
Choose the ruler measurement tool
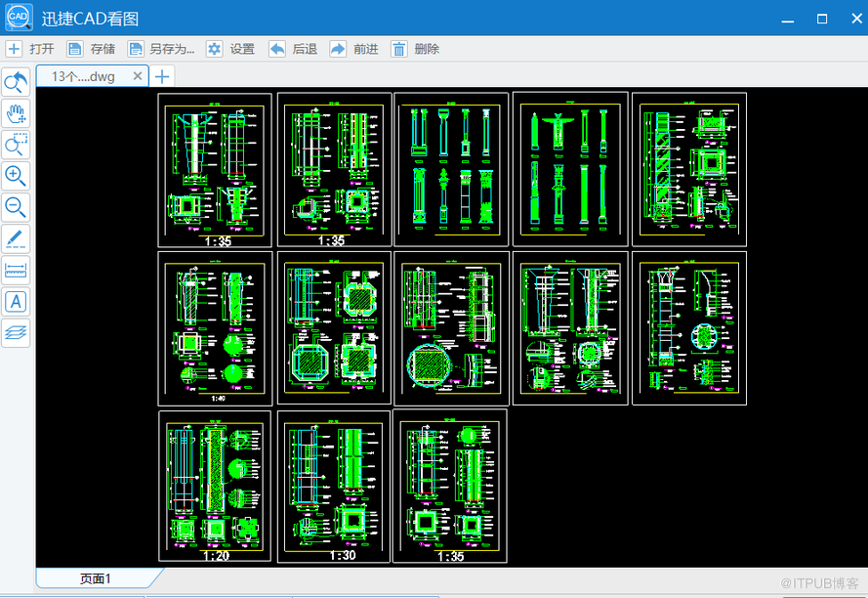click(17, 270)
